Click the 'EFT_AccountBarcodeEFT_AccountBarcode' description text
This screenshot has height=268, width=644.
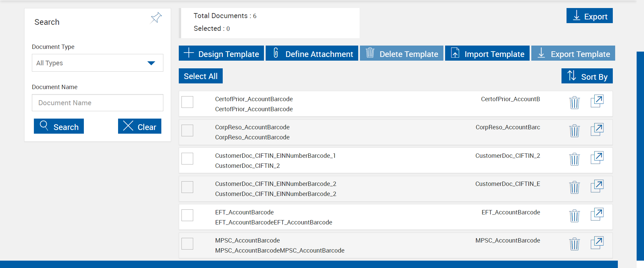(x=274, y=222)
